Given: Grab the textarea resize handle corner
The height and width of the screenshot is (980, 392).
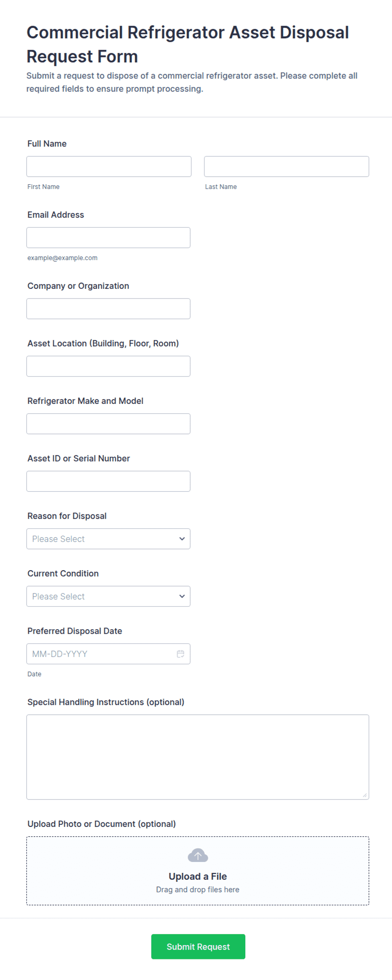Looking at the screenshot, I should pyautogui.click(x=365, y=795).
